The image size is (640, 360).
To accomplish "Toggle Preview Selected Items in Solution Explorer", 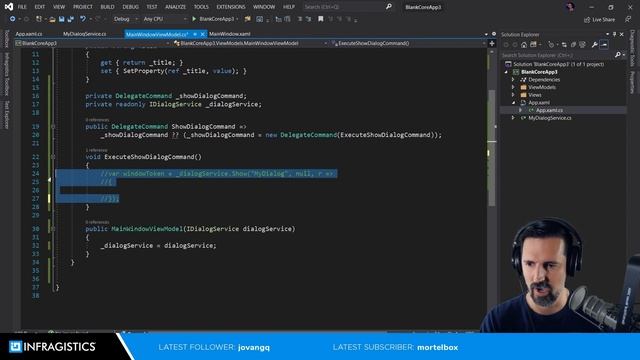I will (x=604, y=45).
